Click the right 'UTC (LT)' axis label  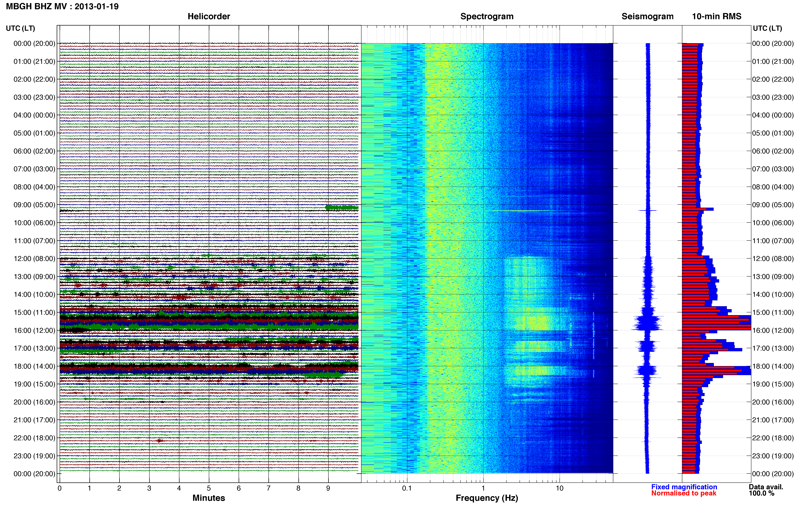[x=767, y=28]
